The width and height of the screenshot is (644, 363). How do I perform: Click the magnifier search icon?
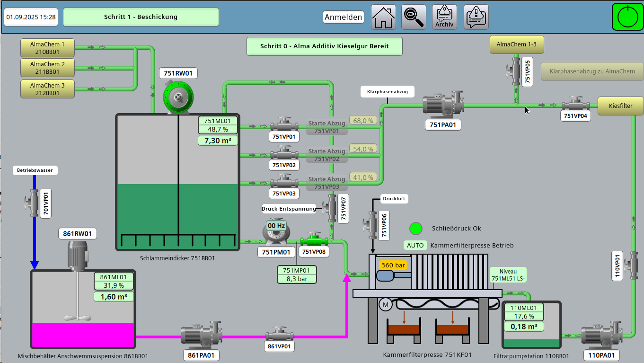pos(413,17)
